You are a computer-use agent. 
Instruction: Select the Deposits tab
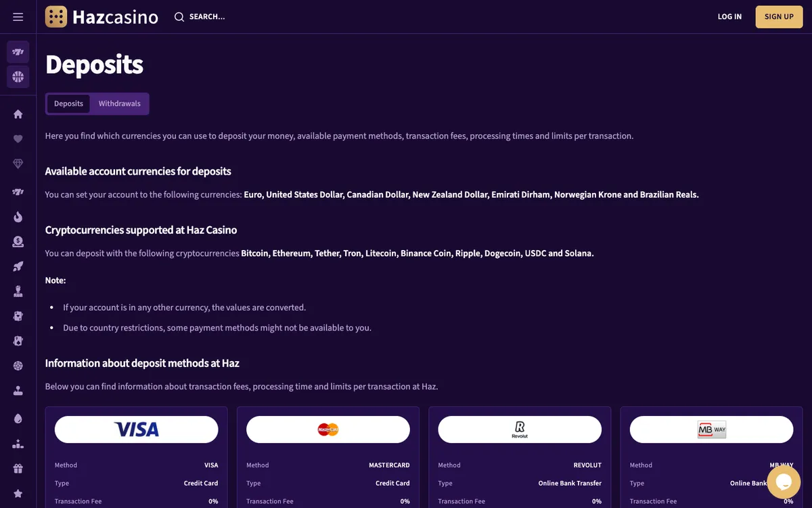(x=68, y=104)
